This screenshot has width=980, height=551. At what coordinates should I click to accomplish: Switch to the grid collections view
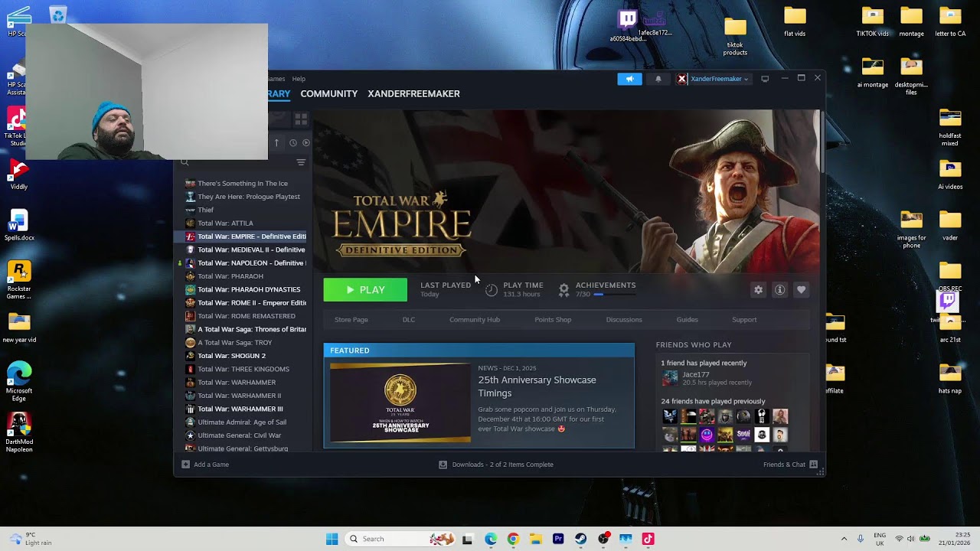[301, 119]
